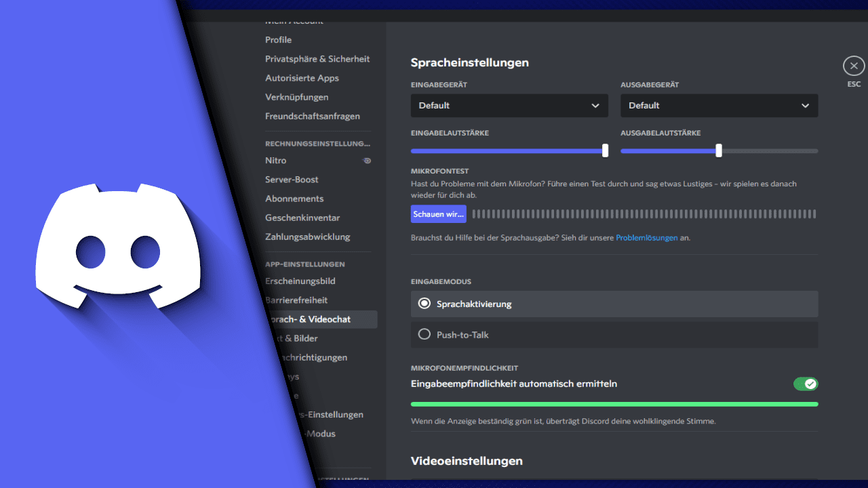868x488 pixels.
Task: Select Push-to-Talk input mode
Action: tap(614, 335)
